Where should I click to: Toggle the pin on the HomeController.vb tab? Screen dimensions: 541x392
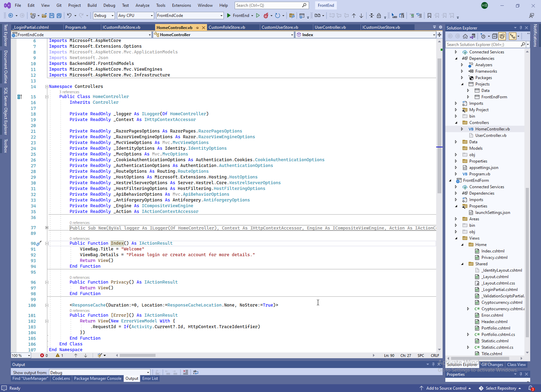197,28
